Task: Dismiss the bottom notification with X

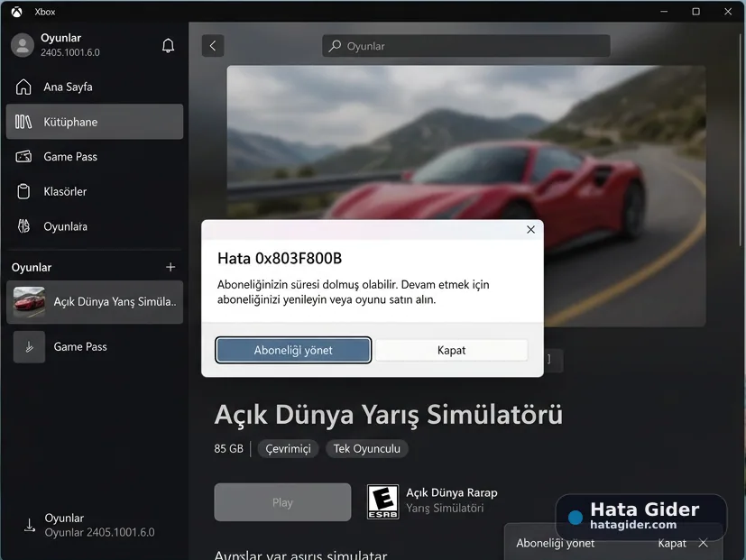Action: pyautogui.click(x=704, y=543)
